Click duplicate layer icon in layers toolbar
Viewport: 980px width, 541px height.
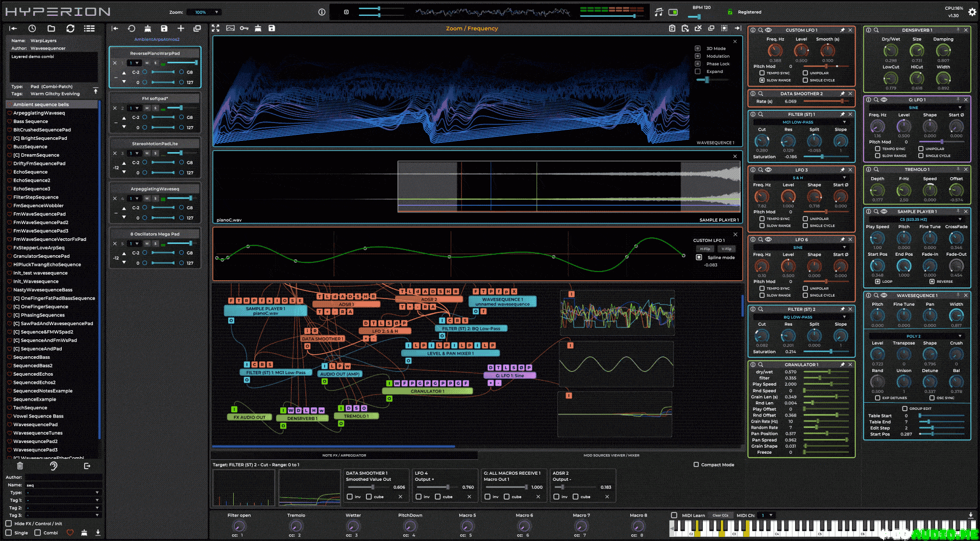click(x=197, y=29)
